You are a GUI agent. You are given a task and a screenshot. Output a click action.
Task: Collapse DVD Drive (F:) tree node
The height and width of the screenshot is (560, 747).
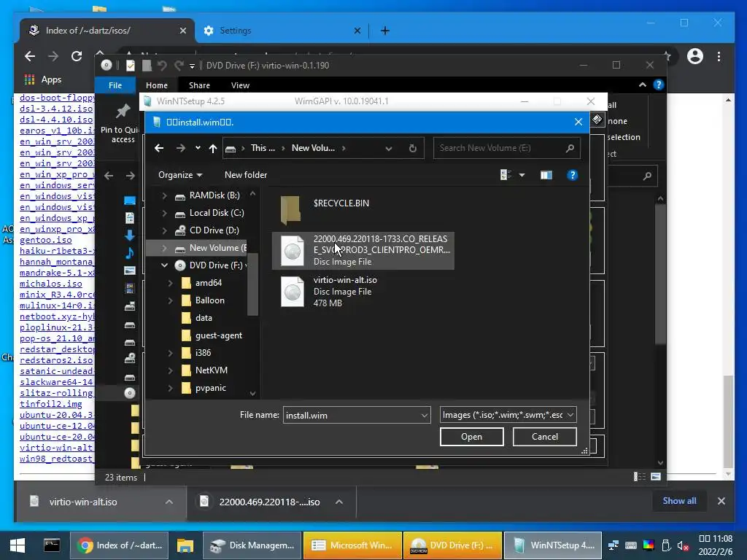coord(164,265)
